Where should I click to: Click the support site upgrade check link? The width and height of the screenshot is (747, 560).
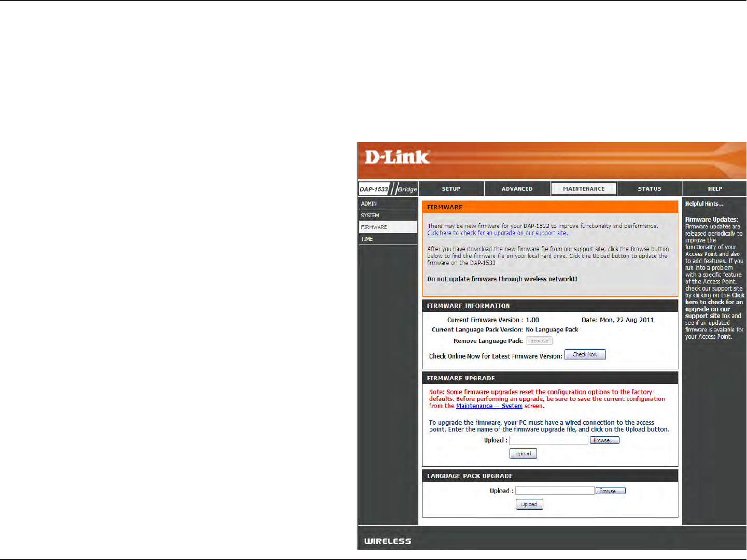pyautogui.click(x=497, y=233)
